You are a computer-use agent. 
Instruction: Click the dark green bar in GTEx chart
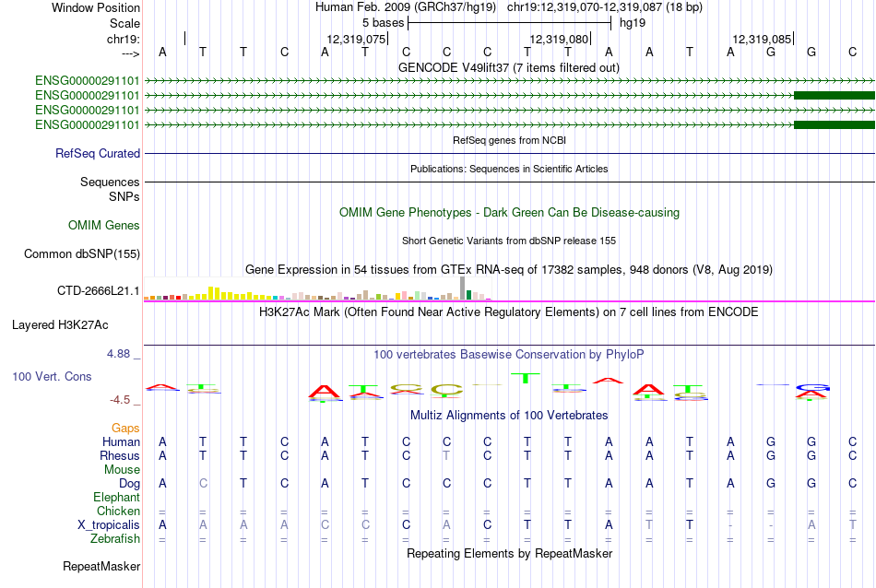coord(468,295)
